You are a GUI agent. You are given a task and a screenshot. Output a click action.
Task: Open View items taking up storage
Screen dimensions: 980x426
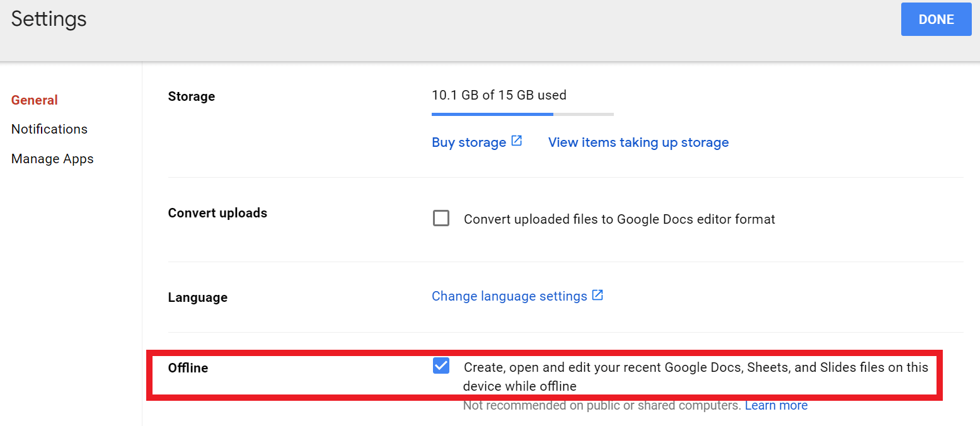point(638,142)
